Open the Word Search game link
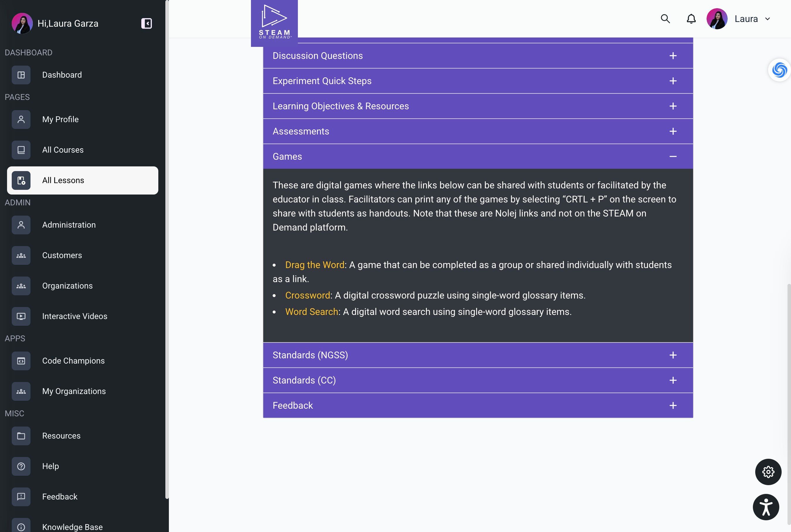 pos(311,312)
